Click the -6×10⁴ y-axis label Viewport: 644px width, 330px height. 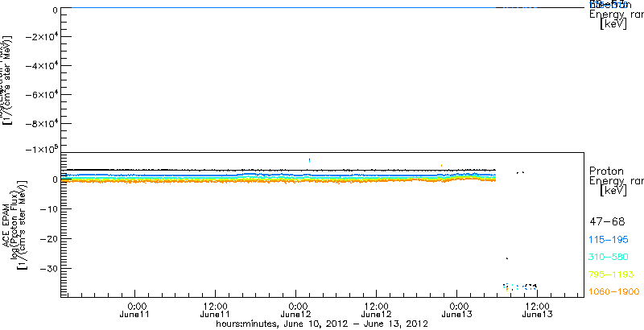pos(41,95)
